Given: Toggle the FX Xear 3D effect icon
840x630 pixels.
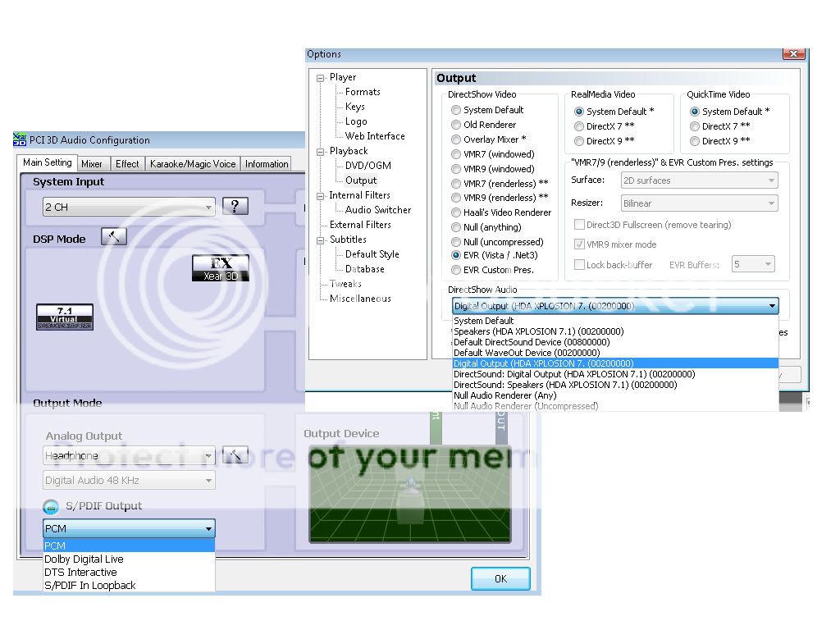Looking at the screenshot, I should [220, 268].
